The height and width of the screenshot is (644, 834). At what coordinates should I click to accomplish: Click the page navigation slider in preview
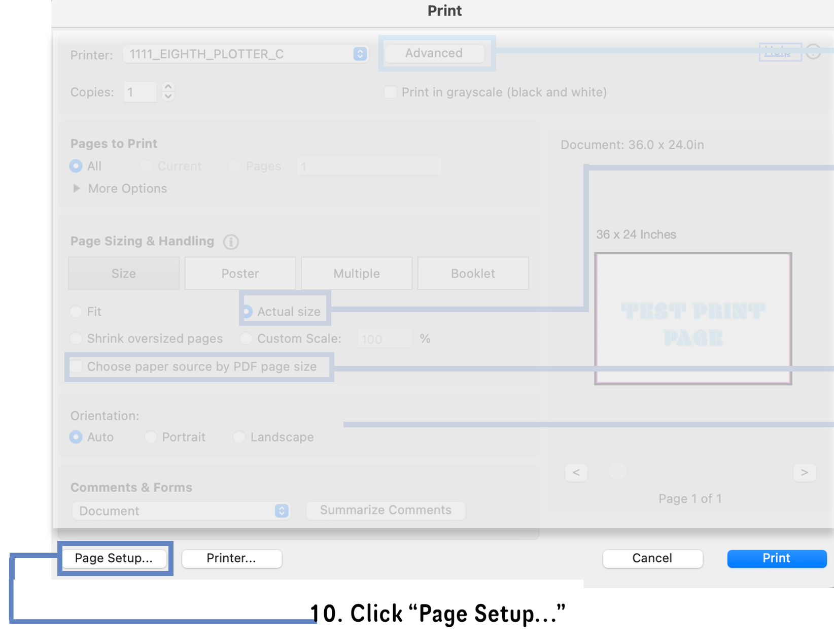(x=617, y=472)
